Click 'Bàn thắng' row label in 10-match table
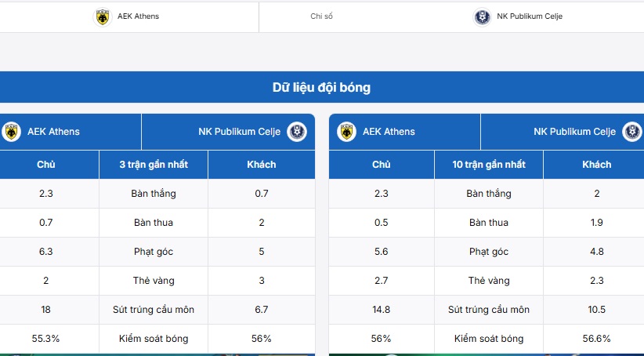 click(x=489, y=194)
